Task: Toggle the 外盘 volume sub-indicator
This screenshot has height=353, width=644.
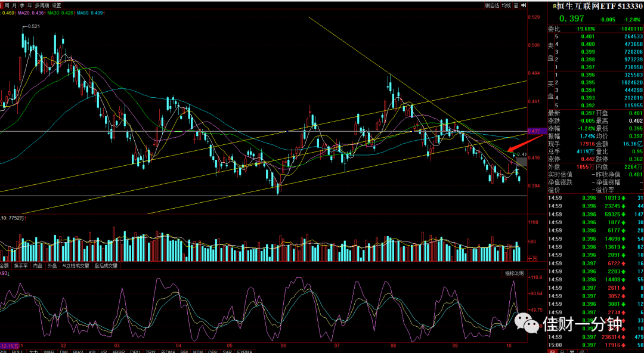Action: click(52, 265)
